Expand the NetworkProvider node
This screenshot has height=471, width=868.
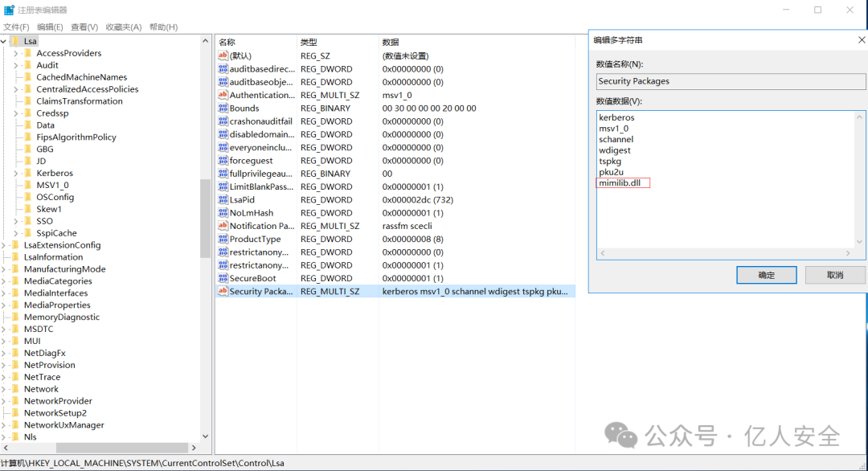(x=4, y=401)
